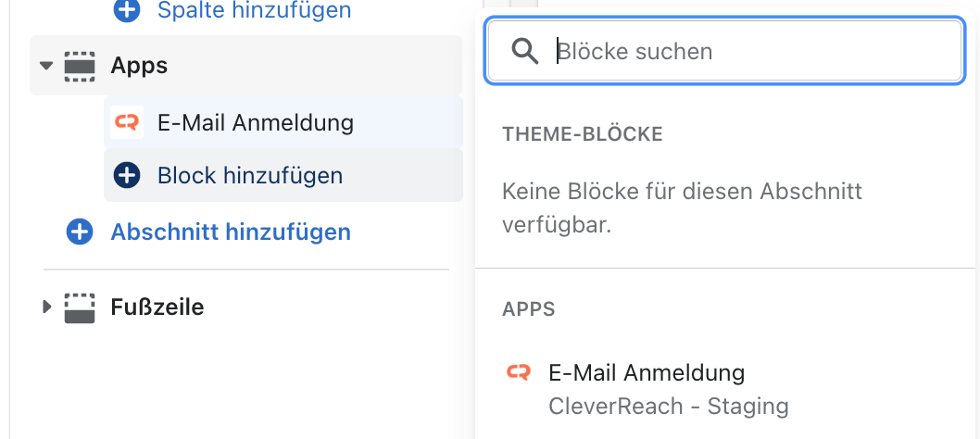The width and height of the screenshot is (980, 439).
Task: Open the Abschnitt hinzufügen link
Action: [231, 232]
